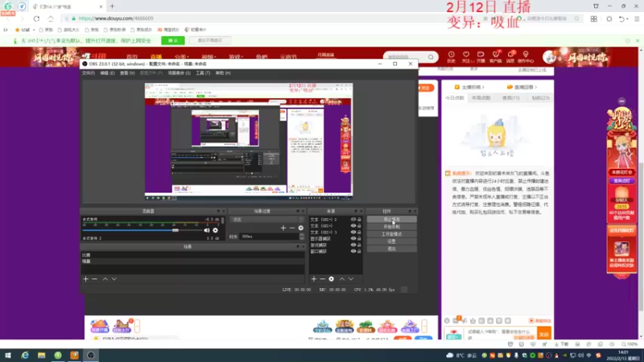Adjust the 台式音响 volume slider handle
This screenshot has width=644, height=362.
(175, 230)
